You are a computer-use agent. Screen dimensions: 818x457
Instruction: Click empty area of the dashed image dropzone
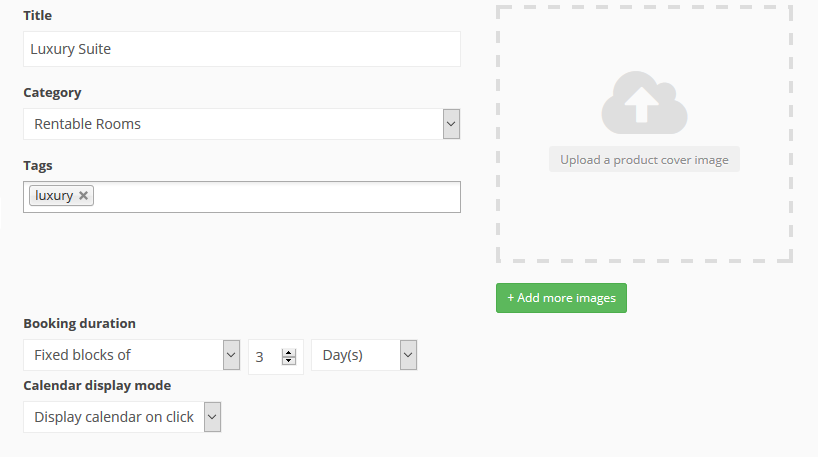(x=644, y=219)
